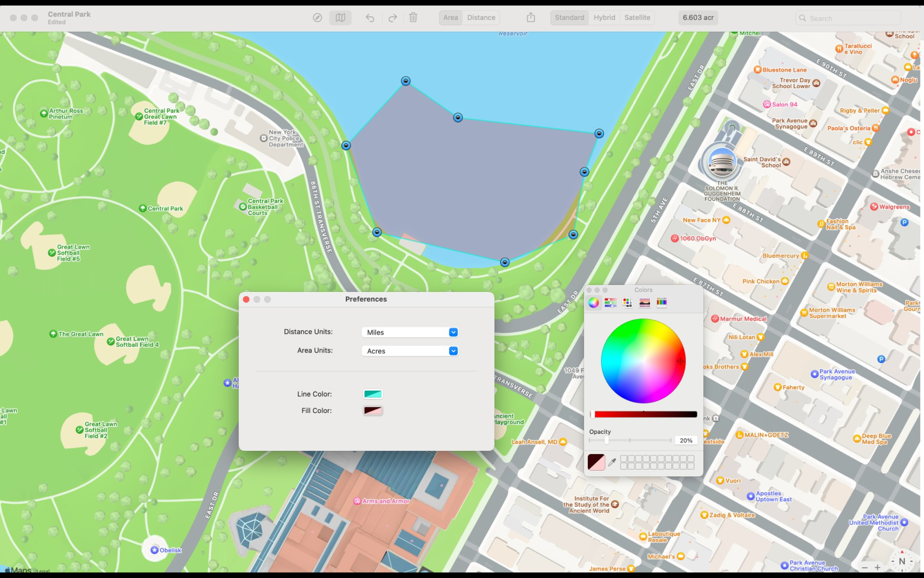Click the Walgreens pharmacy pin
Viewport: 924px width, 578px height.
(874, 207)
